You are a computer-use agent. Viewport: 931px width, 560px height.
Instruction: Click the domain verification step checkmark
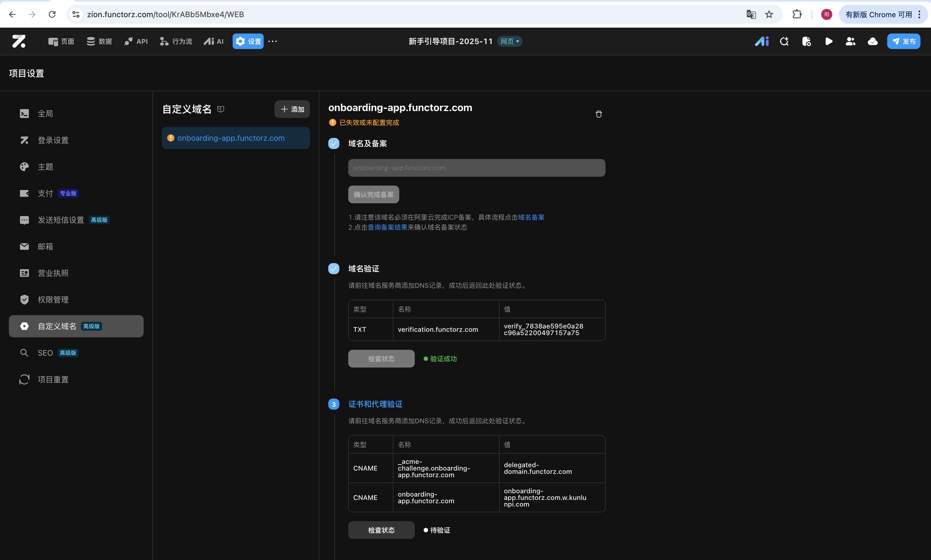tap(334, 269)
